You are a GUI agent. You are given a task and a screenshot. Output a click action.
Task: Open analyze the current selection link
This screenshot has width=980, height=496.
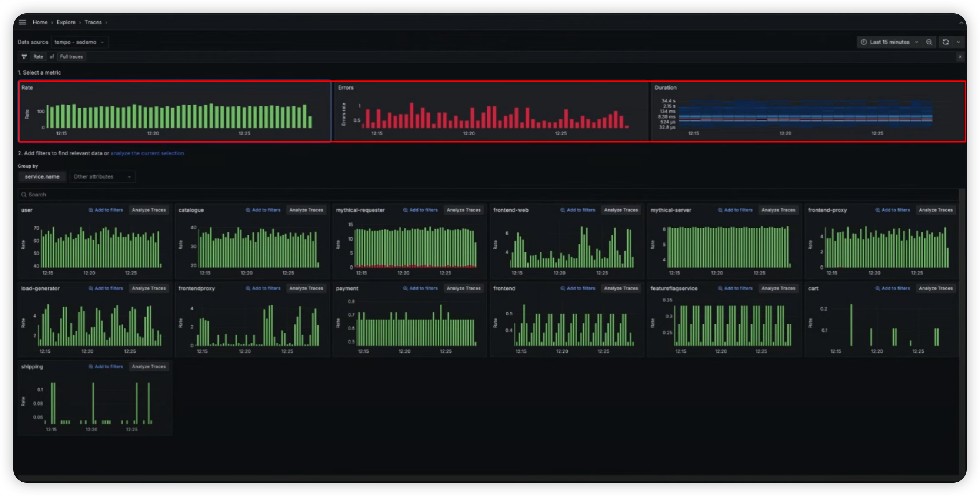click(147, 153)
